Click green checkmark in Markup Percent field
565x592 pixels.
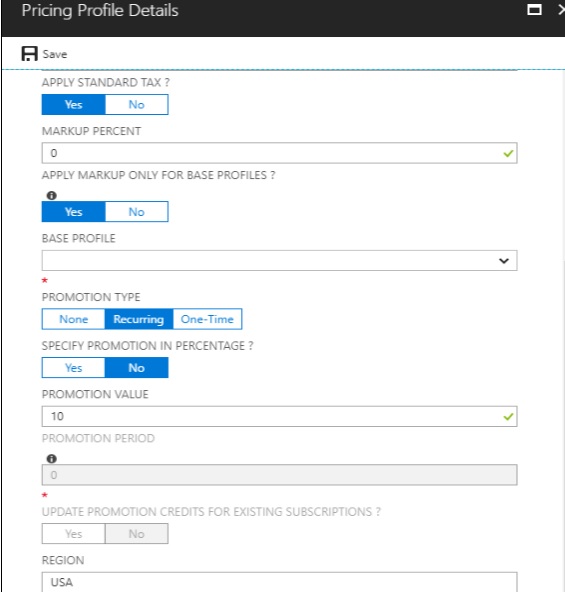(x=508, y=153)
